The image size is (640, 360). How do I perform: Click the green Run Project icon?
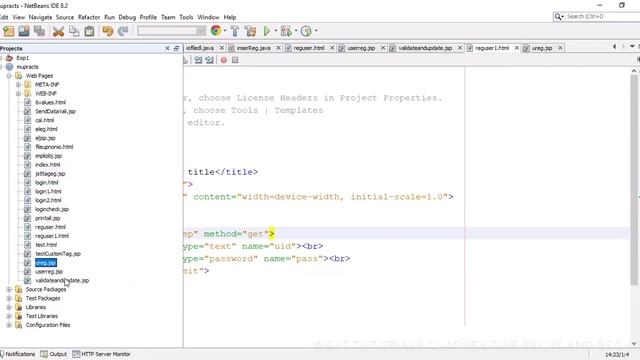pyautogui.click(x=267, y=31)
